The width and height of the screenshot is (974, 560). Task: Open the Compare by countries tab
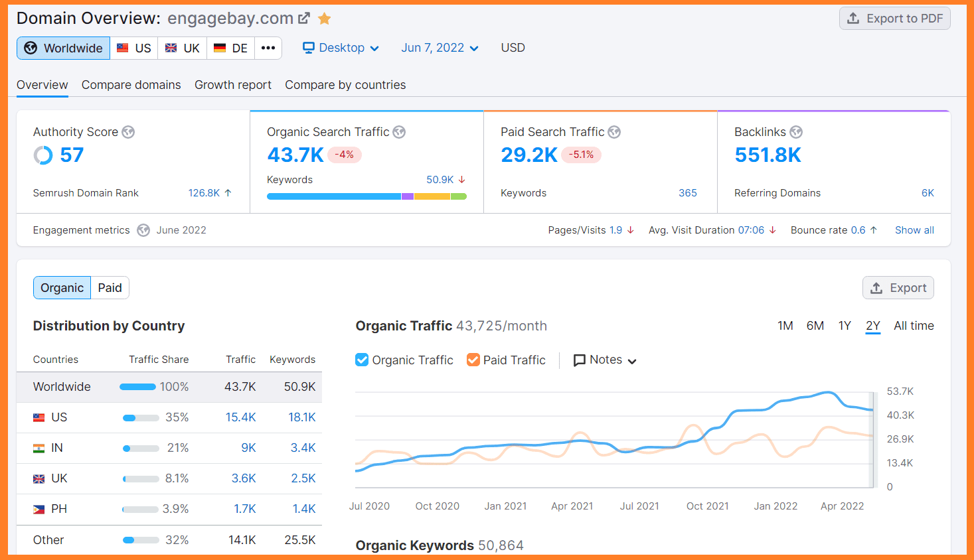345,85
